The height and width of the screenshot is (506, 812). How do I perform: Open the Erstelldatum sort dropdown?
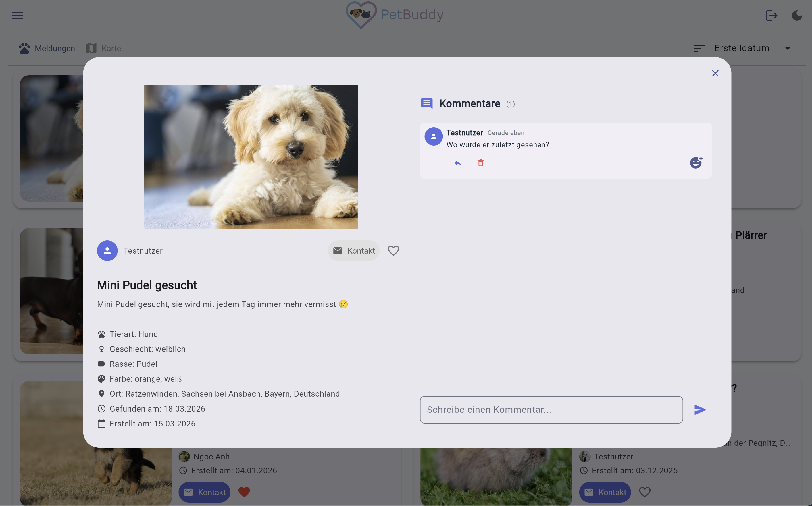tap(741, 48)
